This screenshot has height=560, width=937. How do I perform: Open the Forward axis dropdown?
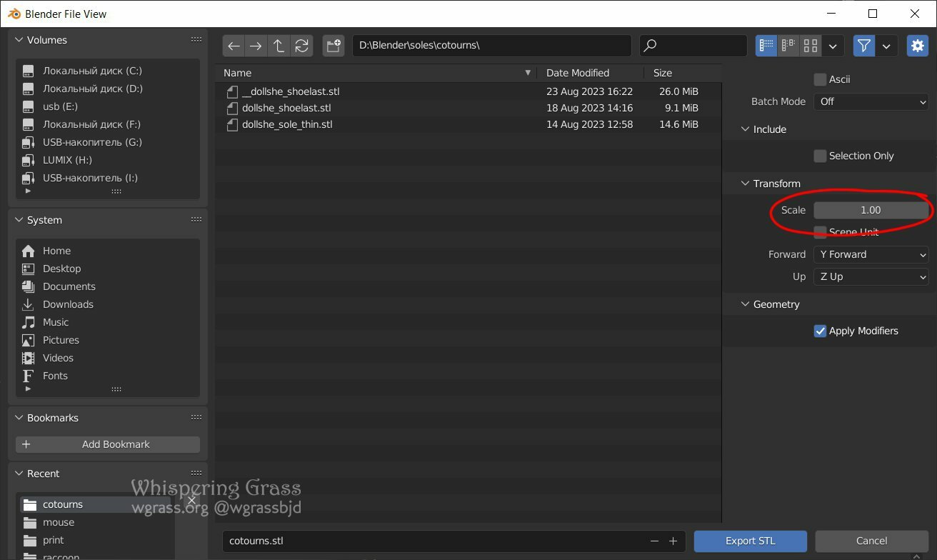(x=871, y=254)
